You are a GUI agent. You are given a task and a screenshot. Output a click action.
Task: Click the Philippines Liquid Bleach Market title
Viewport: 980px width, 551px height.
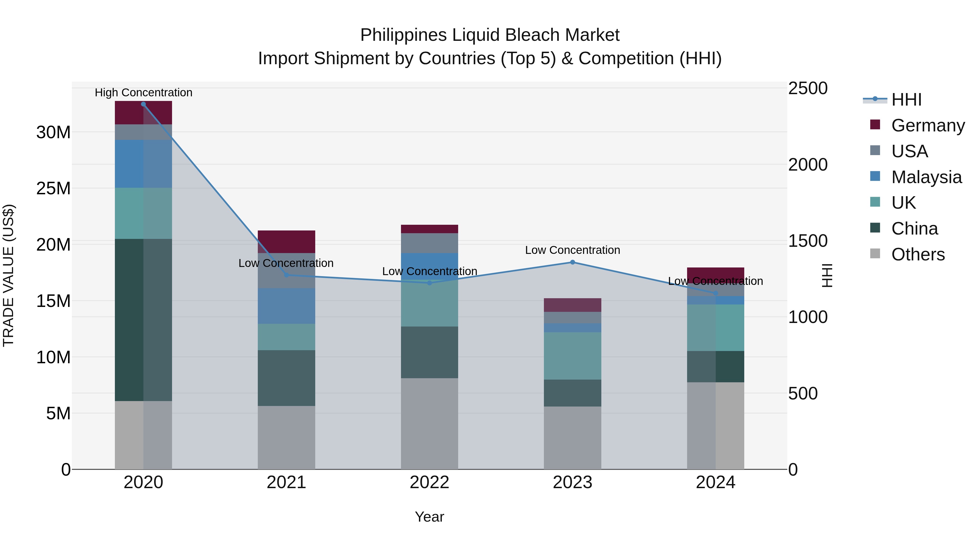tap(490, 35)
